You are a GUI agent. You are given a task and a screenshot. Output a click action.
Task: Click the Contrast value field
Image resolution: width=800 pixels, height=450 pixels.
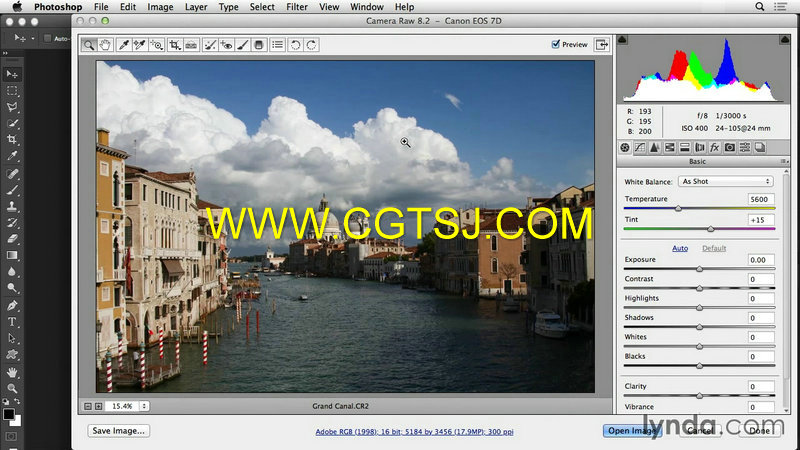[x=761, y=279]
